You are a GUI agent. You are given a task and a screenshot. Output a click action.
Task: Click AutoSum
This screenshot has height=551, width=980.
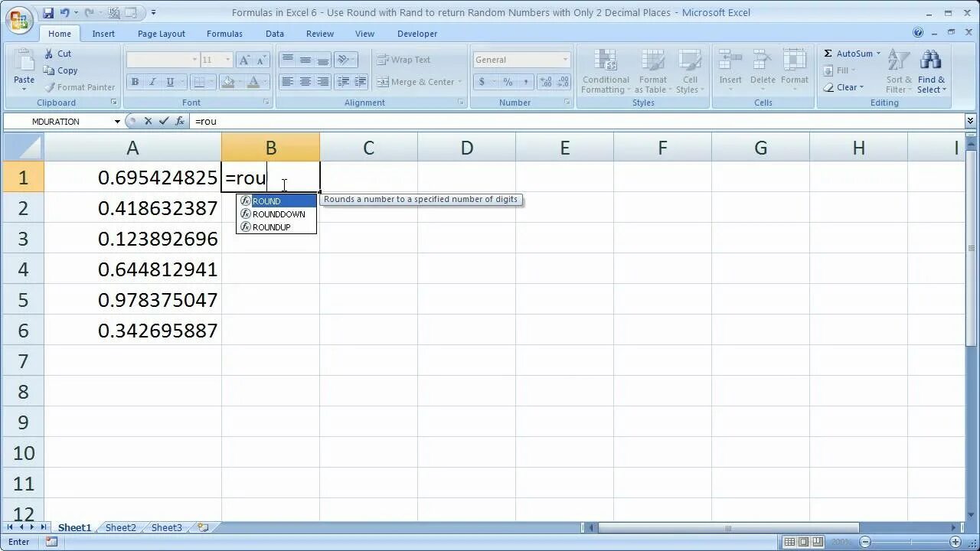coord(847,54)
